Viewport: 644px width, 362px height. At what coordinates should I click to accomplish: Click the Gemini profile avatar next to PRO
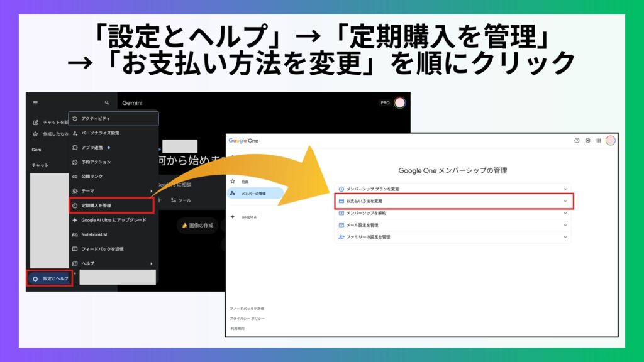tap(399, 102)
